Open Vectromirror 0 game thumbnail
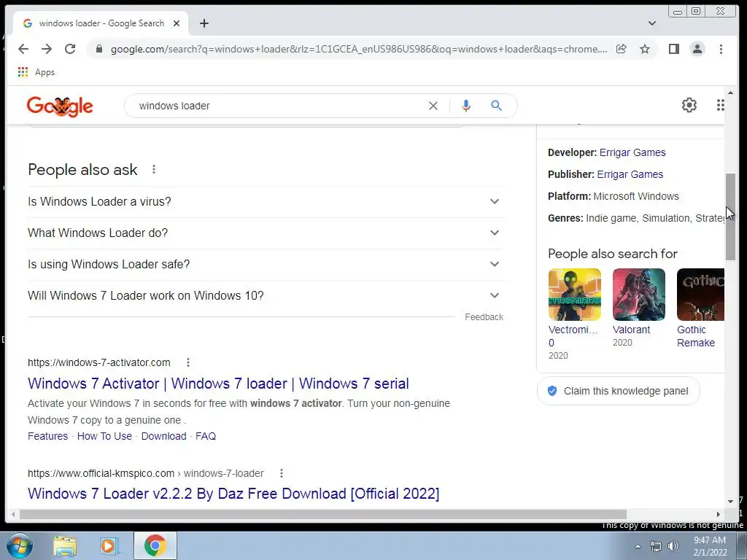The image size is (747, 560). pos(575,295)
